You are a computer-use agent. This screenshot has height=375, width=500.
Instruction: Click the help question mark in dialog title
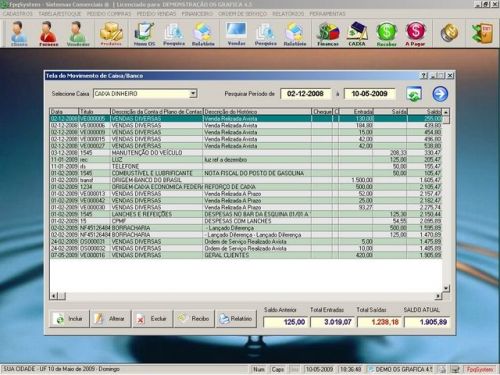click(424, 76)
